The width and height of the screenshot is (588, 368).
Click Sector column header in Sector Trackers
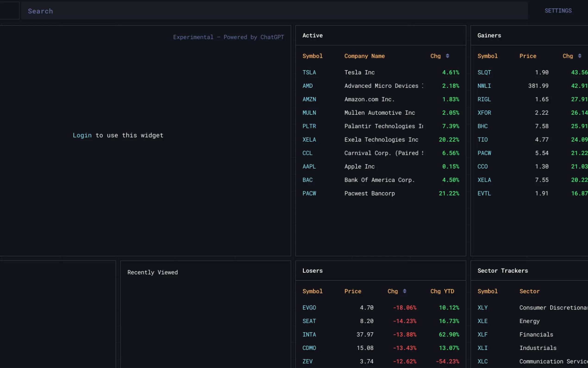click(x=529, y=291)
